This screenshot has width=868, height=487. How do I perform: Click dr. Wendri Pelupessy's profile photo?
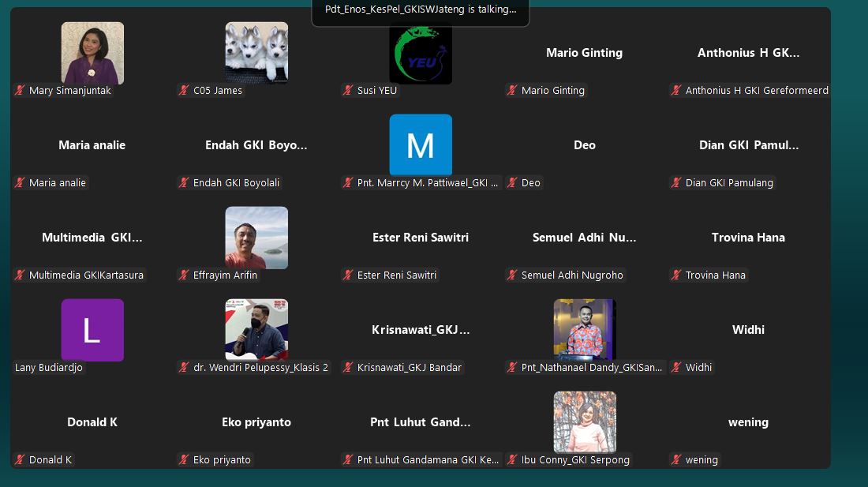pos(257,331)
